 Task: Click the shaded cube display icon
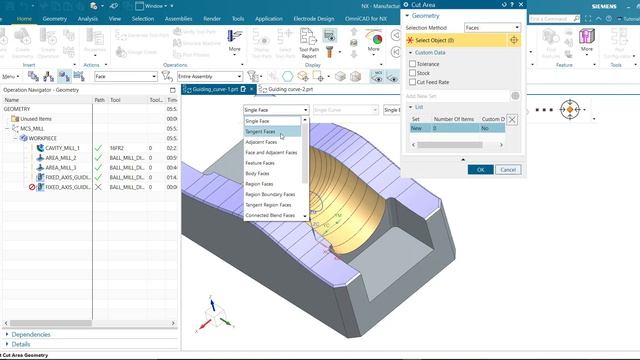click(x=340, y=76)
